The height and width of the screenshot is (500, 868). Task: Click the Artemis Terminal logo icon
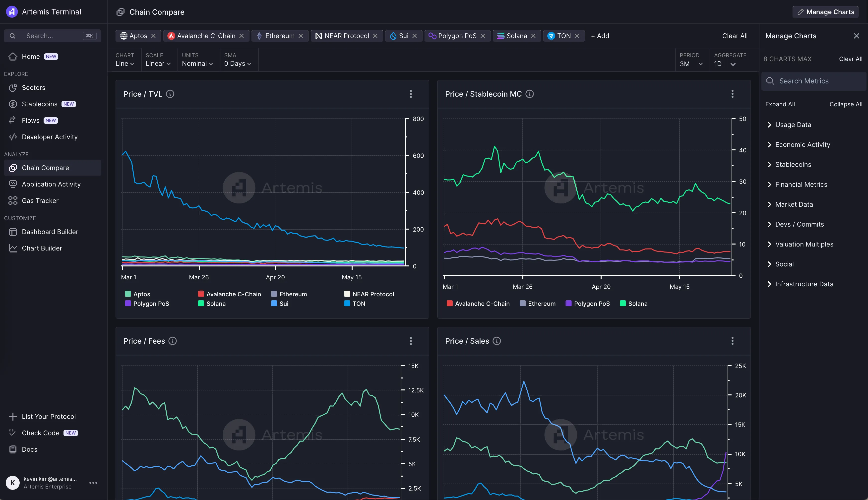(x=12, y=12)
